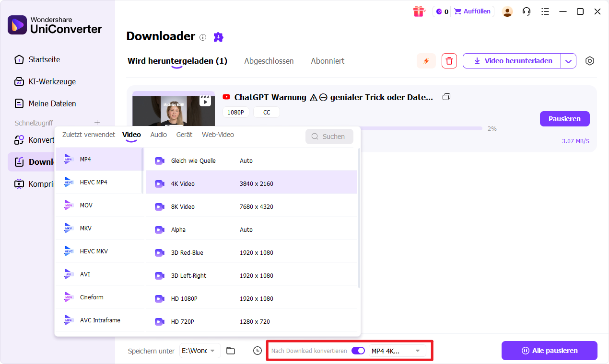Image resolution: width=609 pixels, height=364 pixels.
Task: Click the high-speed download lightning icon
Action: pyautogui.click(x=426, y=61)
